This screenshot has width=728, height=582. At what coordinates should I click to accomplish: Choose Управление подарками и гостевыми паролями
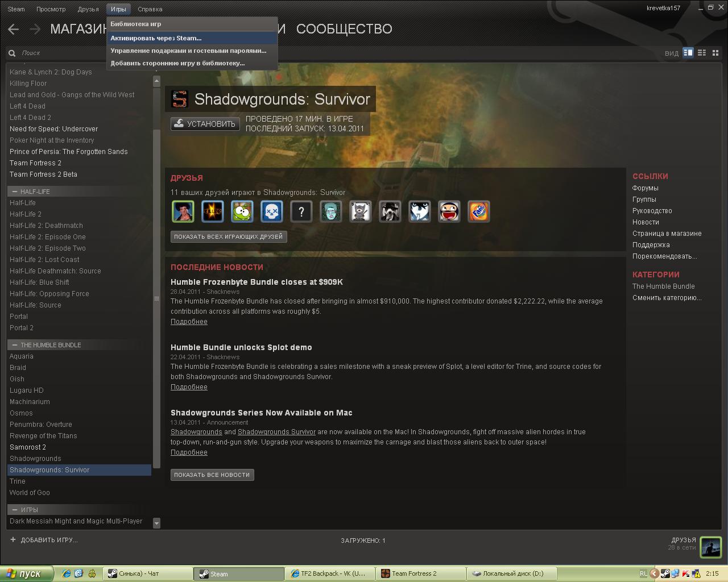(x=192, y=51)
